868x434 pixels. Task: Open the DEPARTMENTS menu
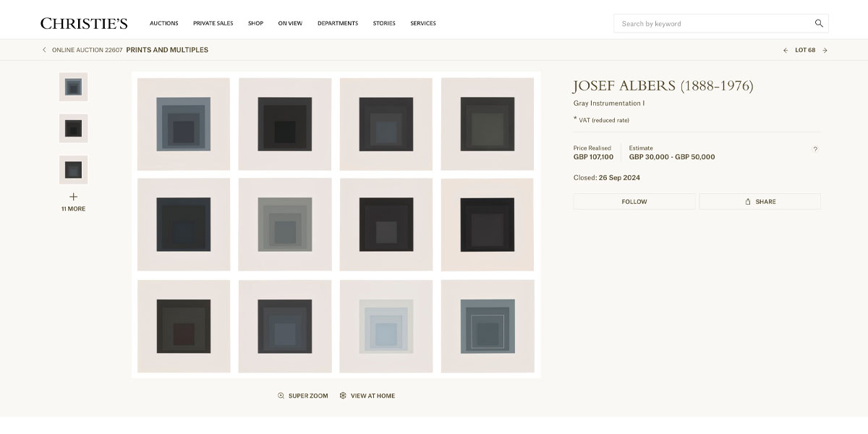click(338, 23)
